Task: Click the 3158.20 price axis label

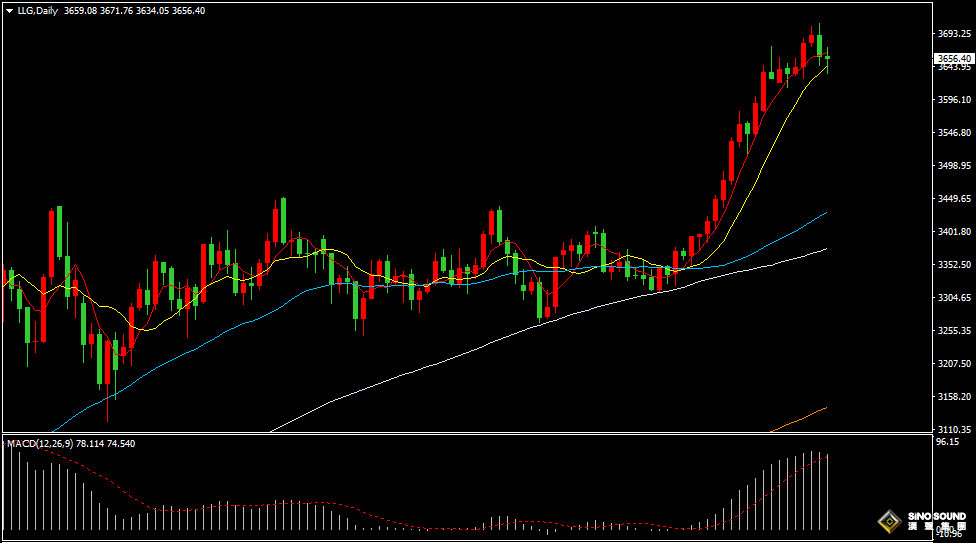Action: click(x=954, y=397)
